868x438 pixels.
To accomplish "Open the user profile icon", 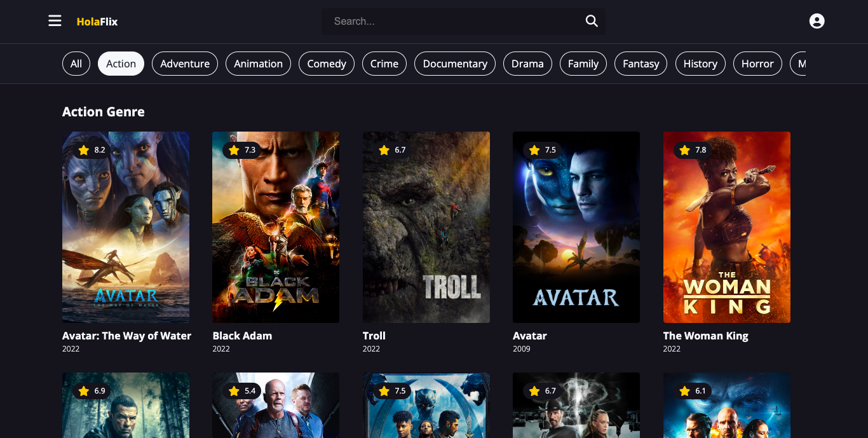I will tap(817, 21).
